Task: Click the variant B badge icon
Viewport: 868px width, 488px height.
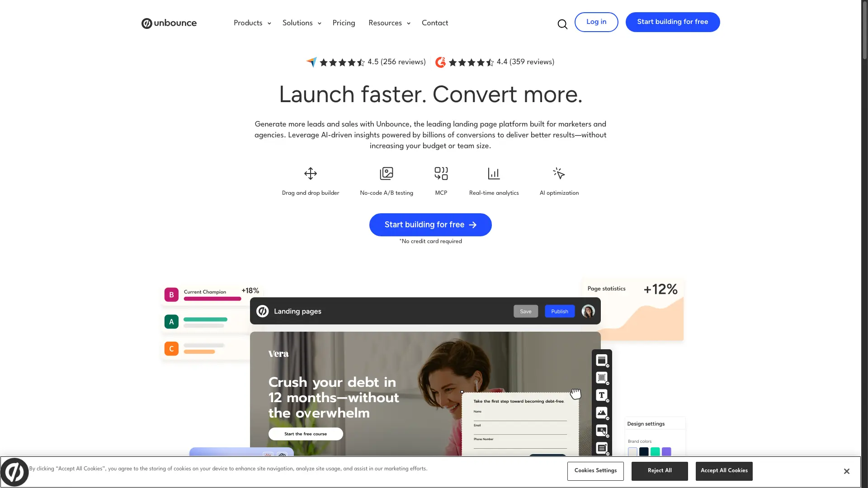Action: [171, 295]
